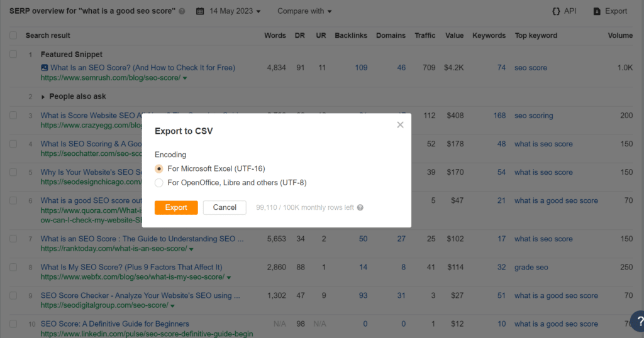Click the orange Export button in dialog
Screen dimensions: 644x338
pyautogui.click(x=176, y=207)
